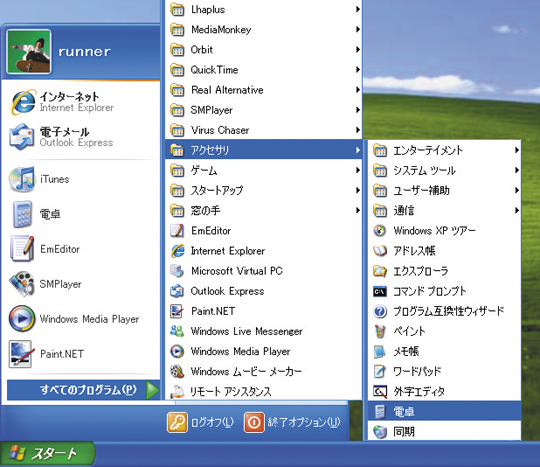This screenshot has width=540, height=467.
Task: Expand the システム ツール submenu
Action: pos(444,170)
